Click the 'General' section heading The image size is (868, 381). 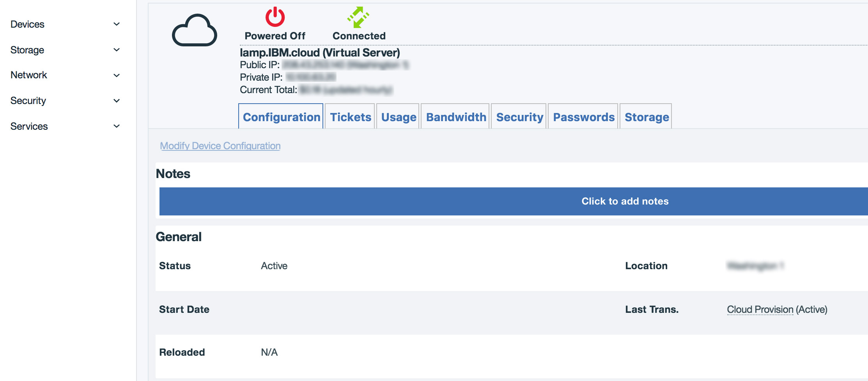179,237
